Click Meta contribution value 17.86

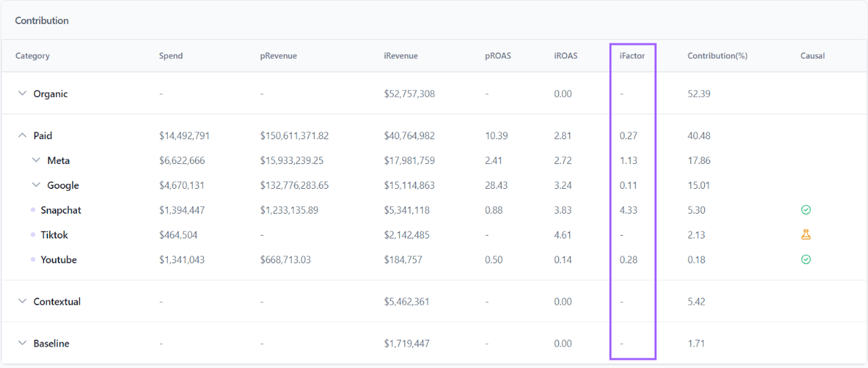click(699, 161)
